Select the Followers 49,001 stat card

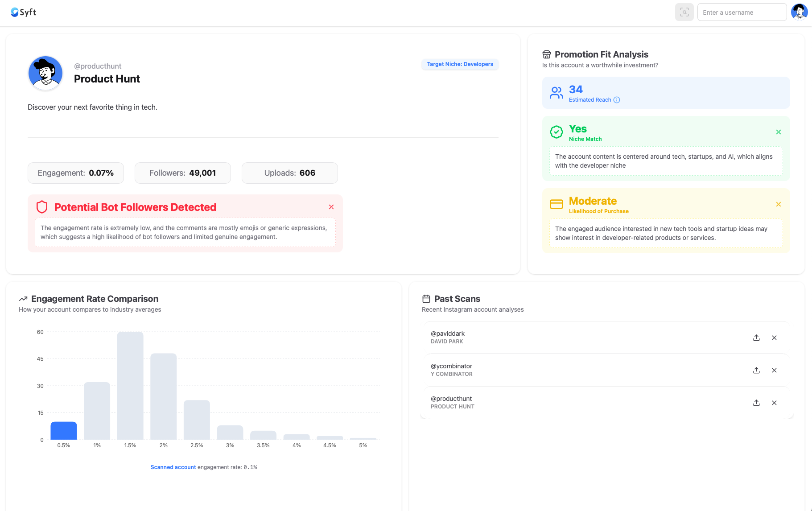pos(183,173)
